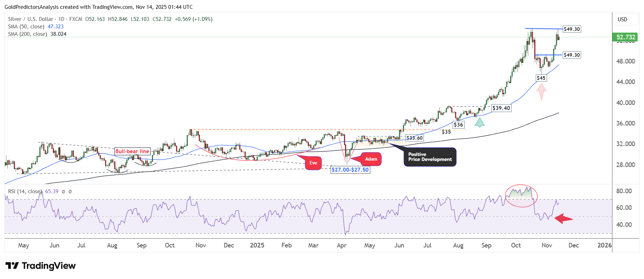Image resolution: width=644 pixels, height=279 pixels.
Task: Click the red Eve callout
Action: pos(313,163)
